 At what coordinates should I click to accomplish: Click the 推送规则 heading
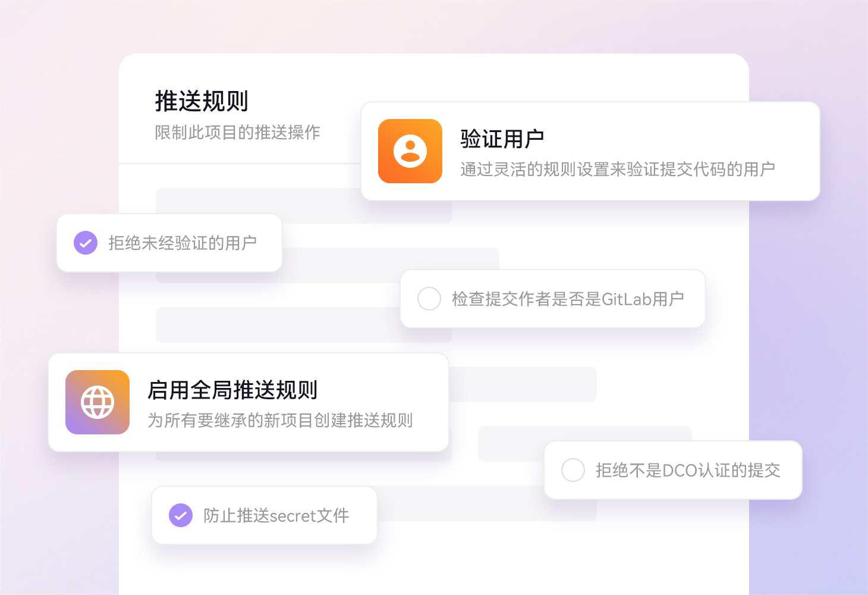point(202,101)
